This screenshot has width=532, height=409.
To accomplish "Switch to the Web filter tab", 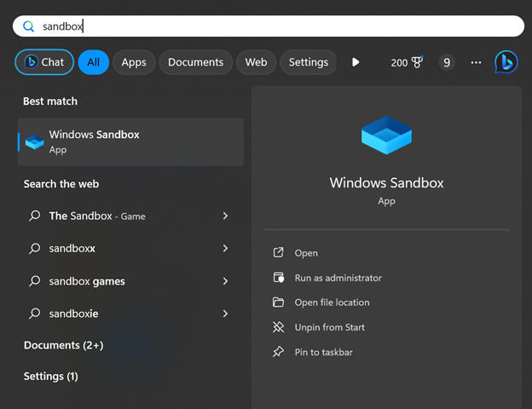I will click(x=256, y=62).
